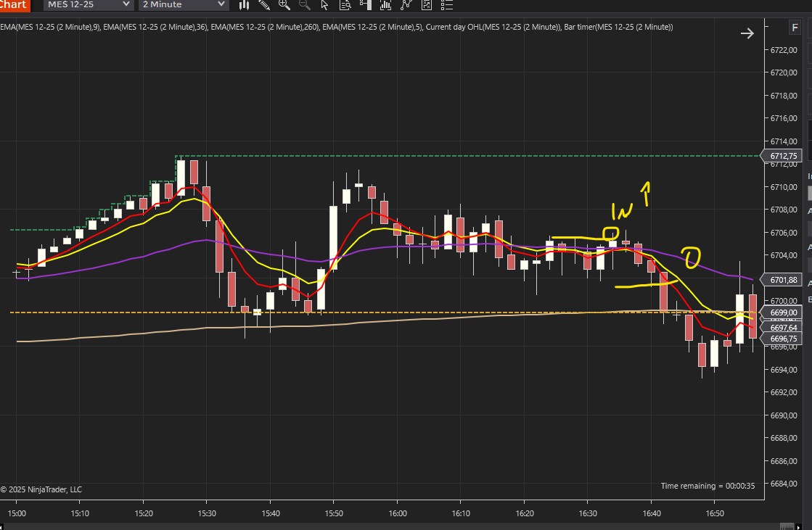Click the 6696,75 price marker
The width and height of the screenshot is (812, 530).
(782, 339)
